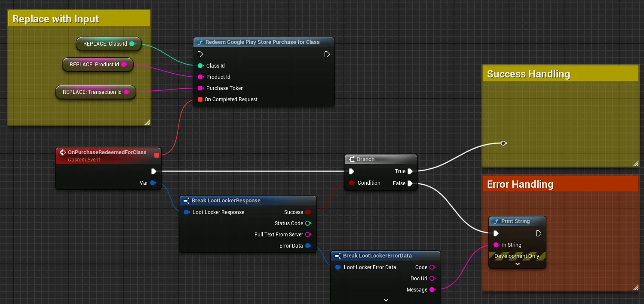Select the Error Handling comment title
The width and height of the screenshot is (644, 304).
click(520, 184)
